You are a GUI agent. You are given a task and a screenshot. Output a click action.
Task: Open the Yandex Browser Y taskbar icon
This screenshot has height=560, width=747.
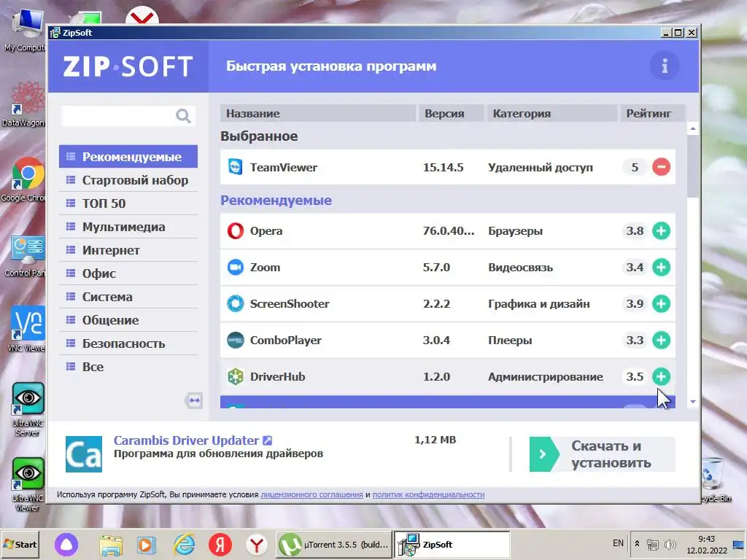[257, 544]
